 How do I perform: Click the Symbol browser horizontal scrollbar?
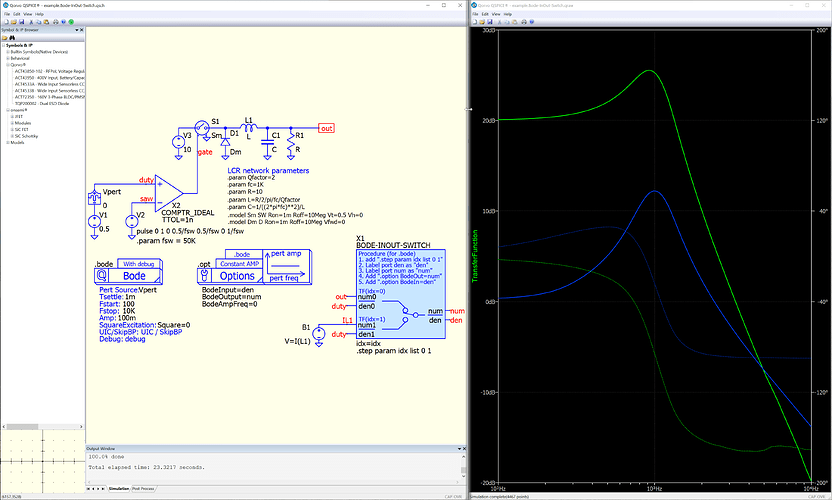point(42,427)
